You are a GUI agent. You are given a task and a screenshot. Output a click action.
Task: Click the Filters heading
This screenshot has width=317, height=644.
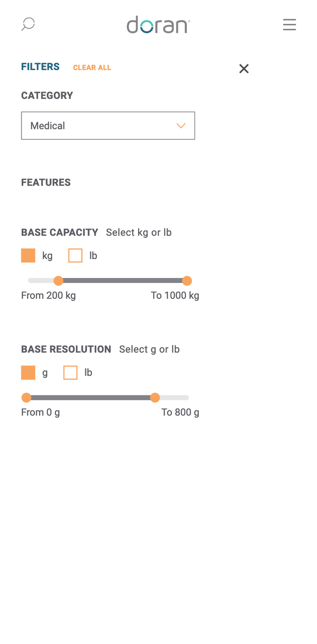tap(40, 67)
